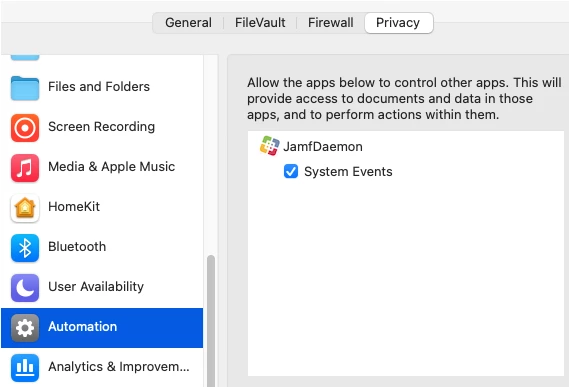Open the Firewall tab
This screenshot has width=569, height=387.
click(330, 23)
